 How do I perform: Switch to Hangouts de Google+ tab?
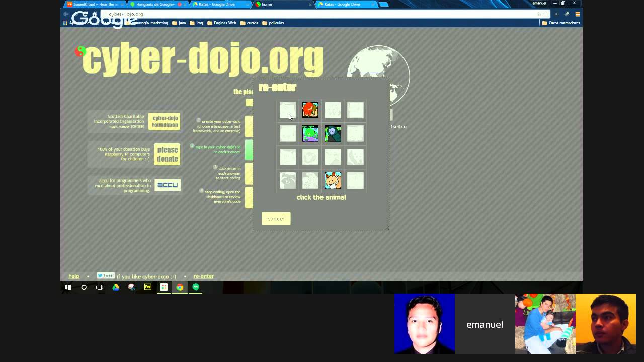coord(158,4)
